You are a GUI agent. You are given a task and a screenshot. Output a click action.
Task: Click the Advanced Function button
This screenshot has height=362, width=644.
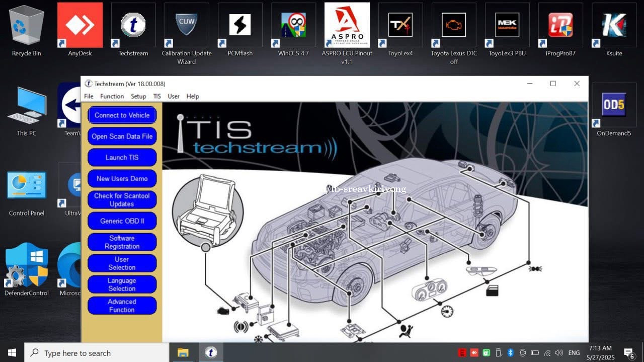(x=122, y=306)
